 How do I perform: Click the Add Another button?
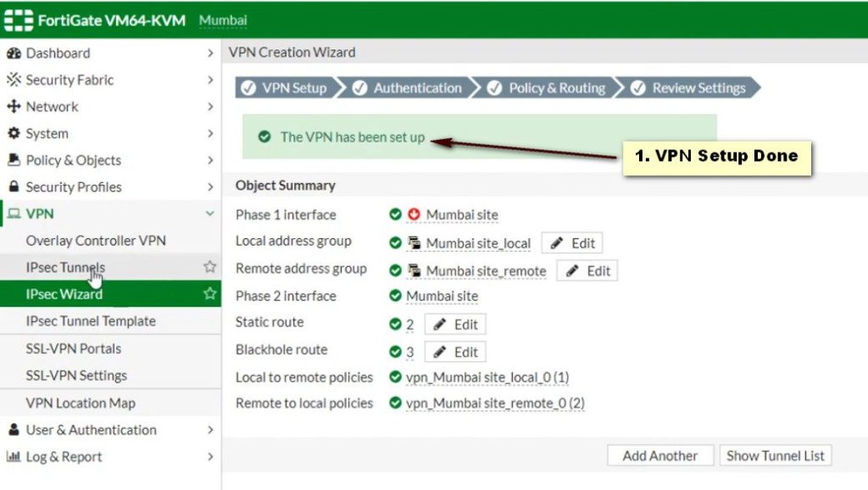659,455
